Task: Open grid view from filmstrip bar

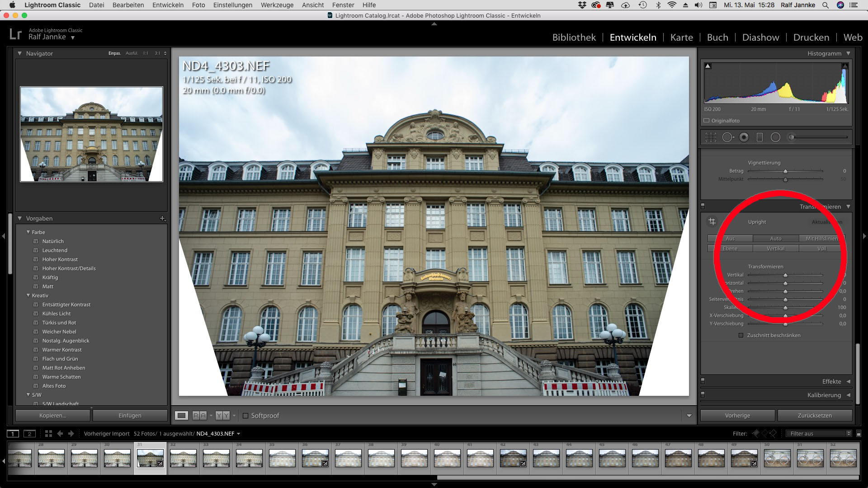Action: [48, 434]
